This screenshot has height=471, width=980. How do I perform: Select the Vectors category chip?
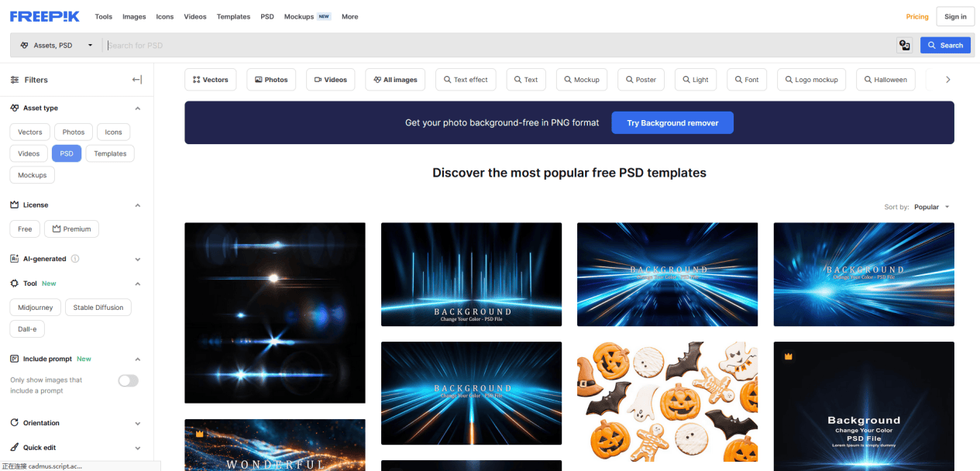click(210, 80)
